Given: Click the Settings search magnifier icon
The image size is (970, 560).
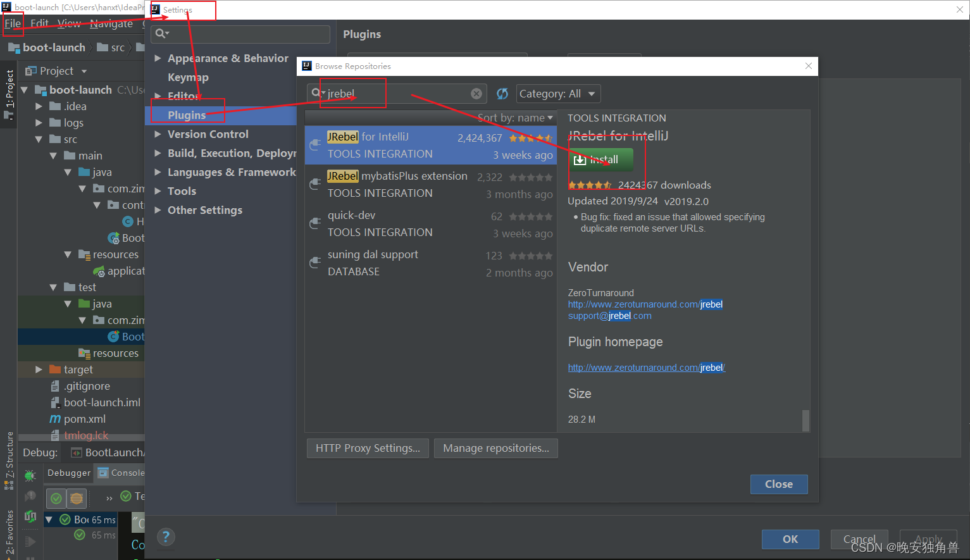Looking at the screenshot, I should (x=162, y=34).
